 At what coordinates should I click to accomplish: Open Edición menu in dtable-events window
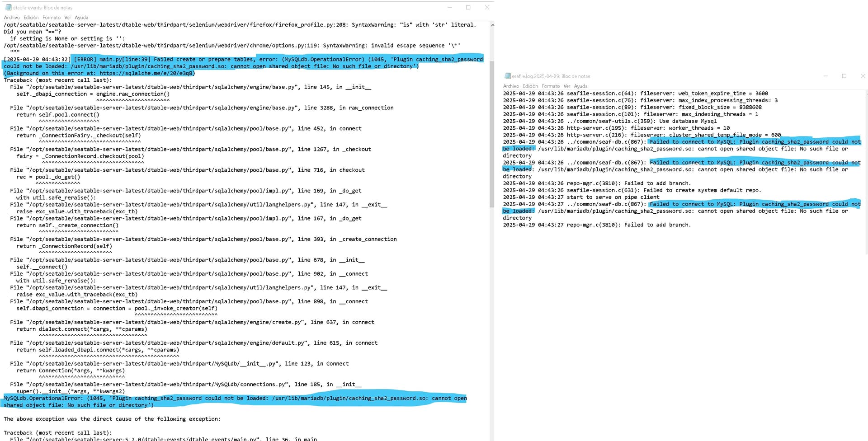[x=31, y=18]
